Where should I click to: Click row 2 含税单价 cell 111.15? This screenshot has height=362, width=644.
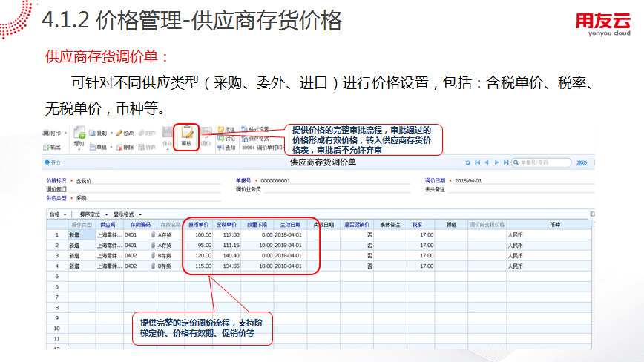[227, 245]
